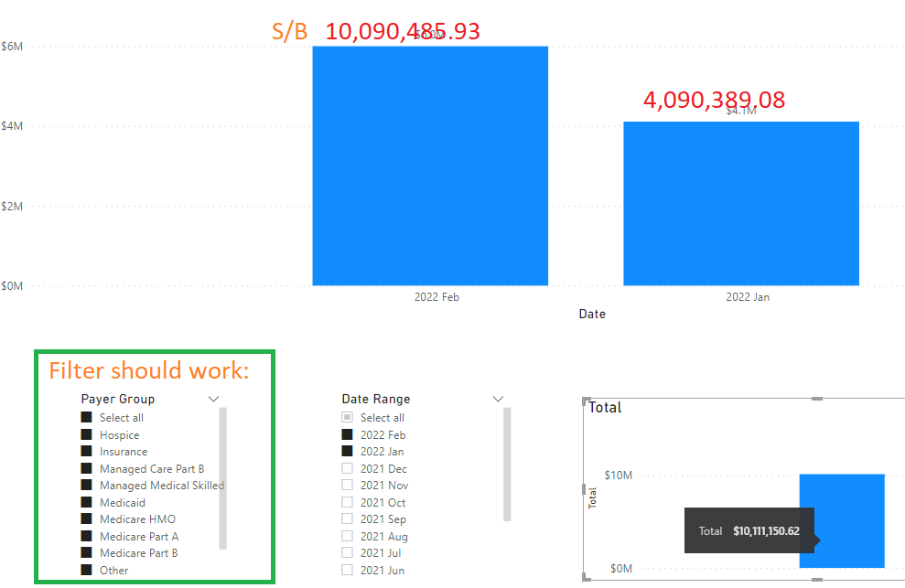Click the Date axis title
Screen dimensions: 905x588
point(592,314)
